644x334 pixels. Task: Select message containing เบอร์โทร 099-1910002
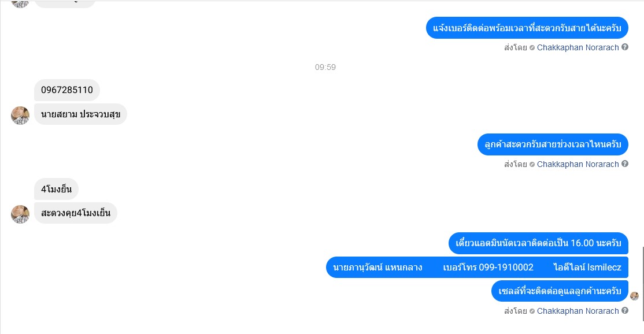[x=478, y=267]
